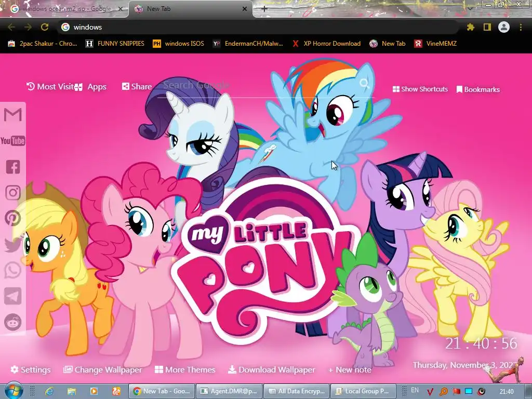This screenshot has width=532, height=399.
Task: Open the YouTube sidebar shortcut
Action: (x=13, y=140)
